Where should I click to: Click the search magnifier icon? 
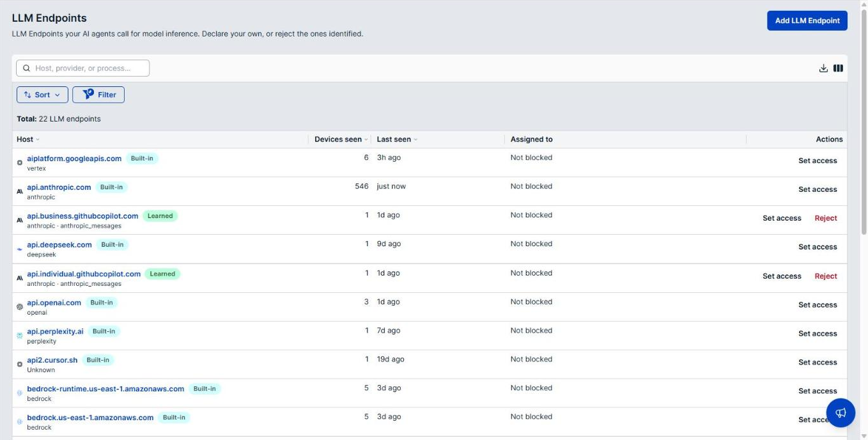27,68
